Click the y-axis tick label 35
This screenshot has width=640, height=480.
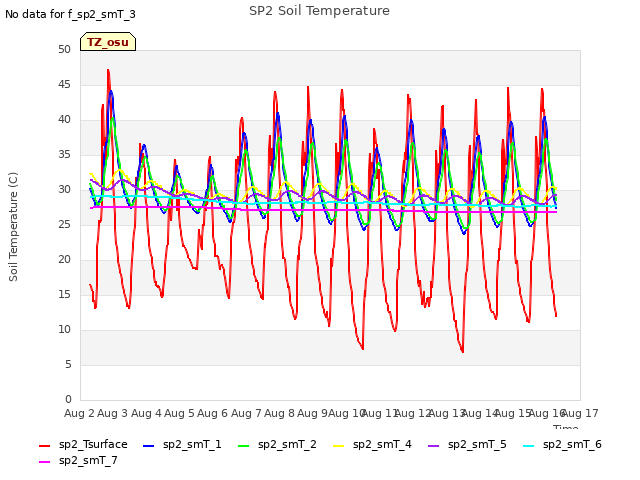tap(64, 154)
